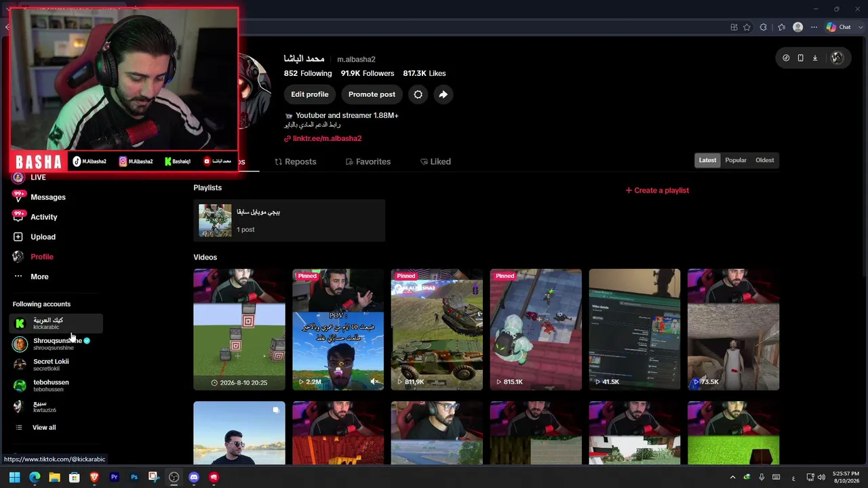Open the profile settings gear
The width and height of the screenshot is (868, 488).
click(418, 94)
